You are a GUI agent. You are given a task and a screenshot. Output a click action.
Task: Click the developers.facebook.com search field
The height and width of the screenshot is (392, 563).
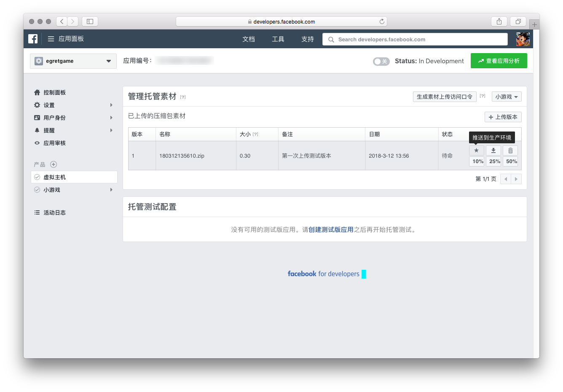(415, 39)
